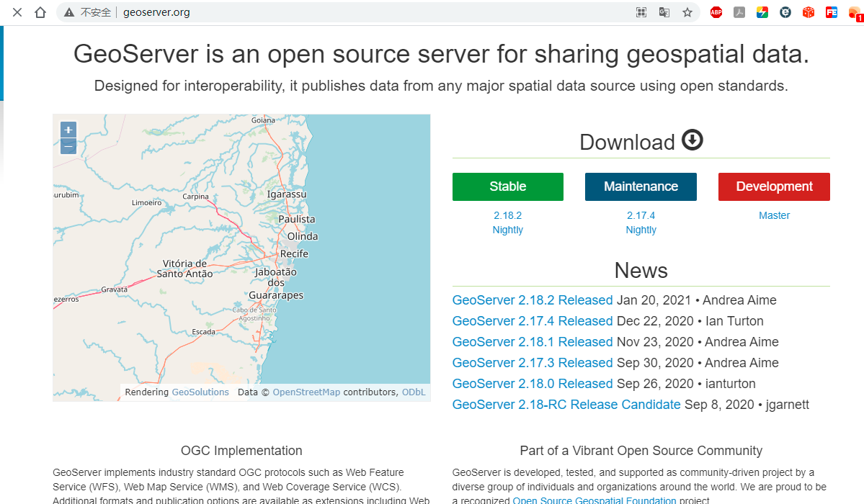
Task: Open the Adblock Plus extension icon
Action: [x=716, y=12]
